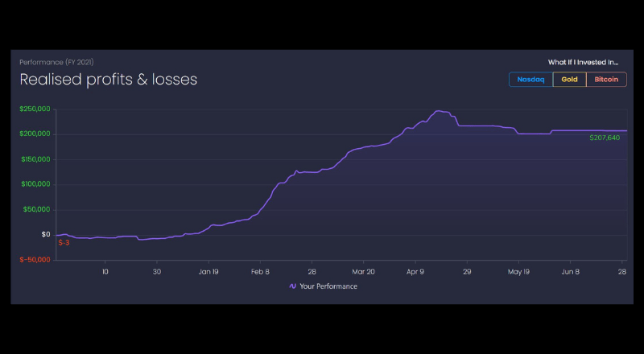644x354 pixels.
Task: Click the peak point of the performance line
Action: click(438, 111)
